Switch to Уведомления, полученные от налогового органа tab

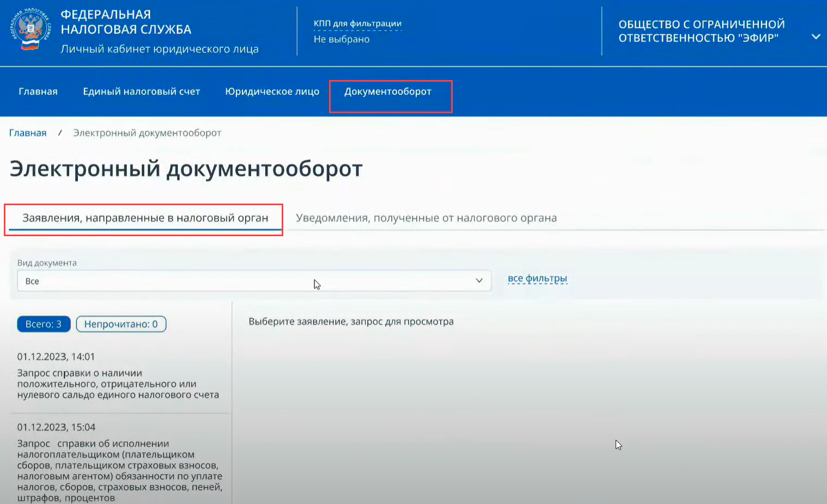point(426,218)
